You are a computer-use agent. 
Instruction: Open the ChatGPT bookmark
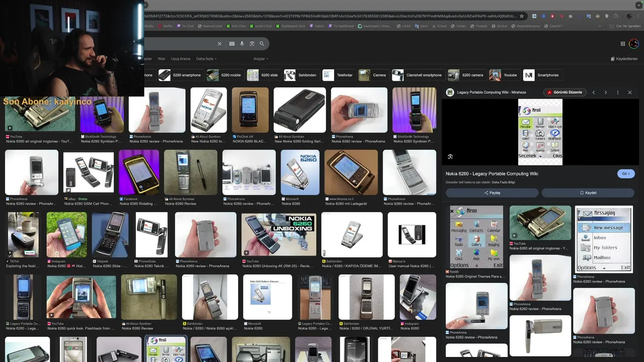[x=553, y=26]
